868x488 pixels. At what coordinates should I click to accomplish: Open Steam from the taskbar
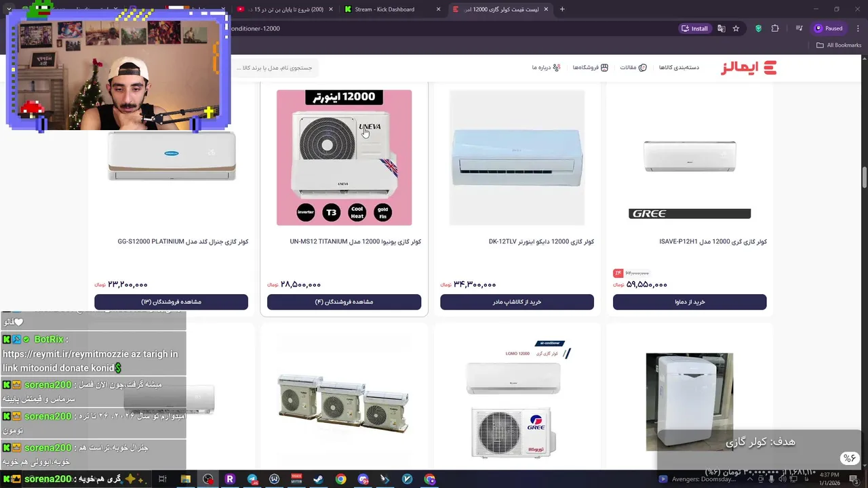[318, 479]
